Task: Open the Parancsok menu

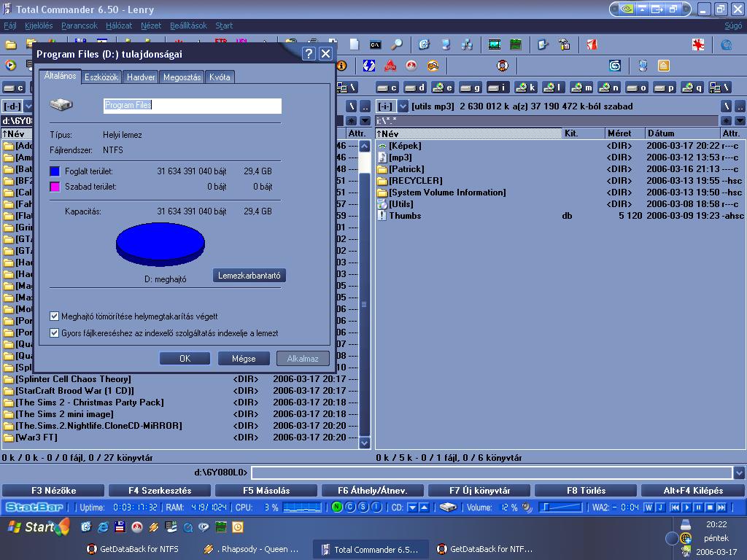Action: pyautogui.click(x=79, y=26)
